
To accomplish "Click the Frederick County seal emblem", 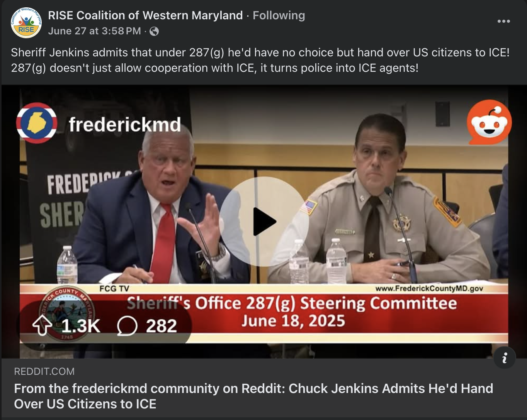I will (x=66, y=313).
